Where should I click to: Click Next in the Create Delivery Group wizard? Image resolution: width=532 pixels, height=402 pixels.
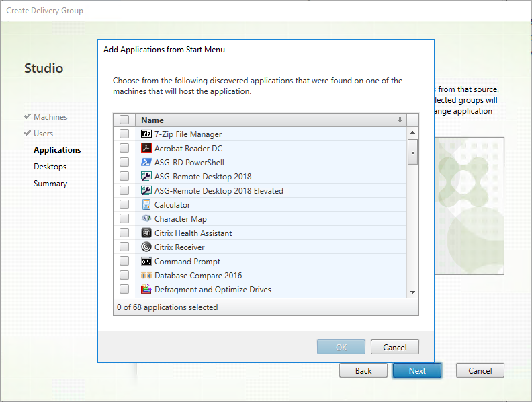pyautogui.click(x=417, y=371)
